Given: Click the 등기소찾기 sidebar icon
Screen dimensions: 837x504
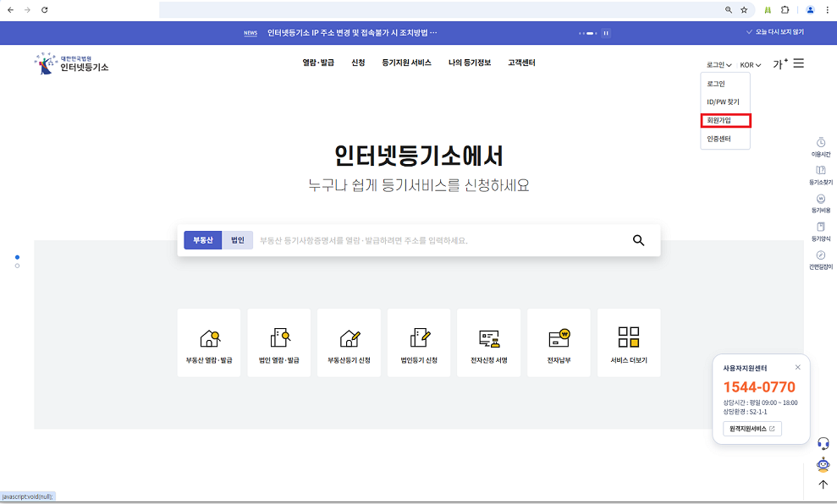Looking at the screenshot, I should [821, 175].
